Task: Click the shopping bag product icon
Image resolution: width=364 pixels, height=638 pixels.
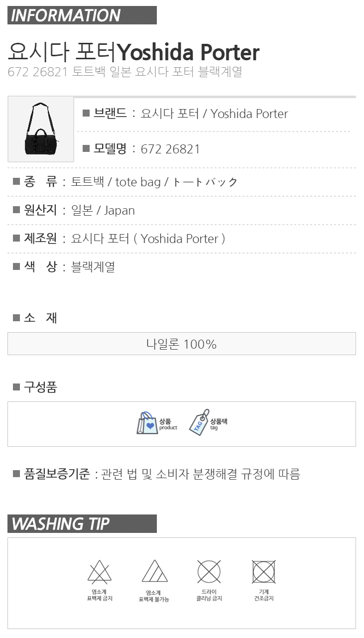Action: click(x=147, y=423)
